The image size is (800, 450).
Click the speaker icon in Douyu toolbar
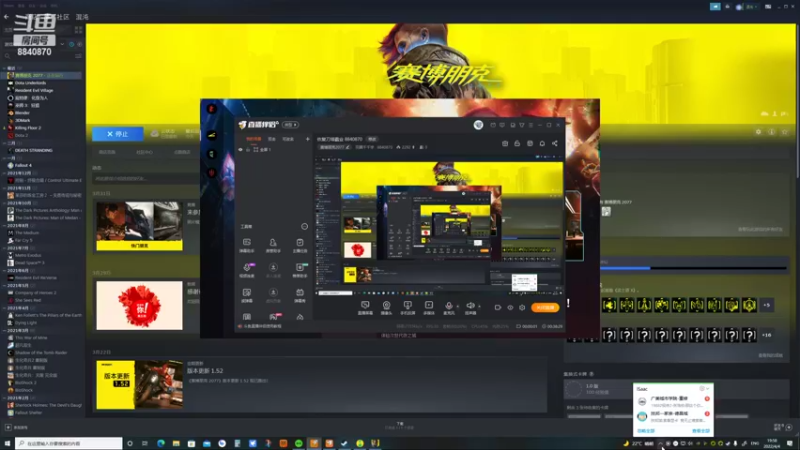pos(470,307)
